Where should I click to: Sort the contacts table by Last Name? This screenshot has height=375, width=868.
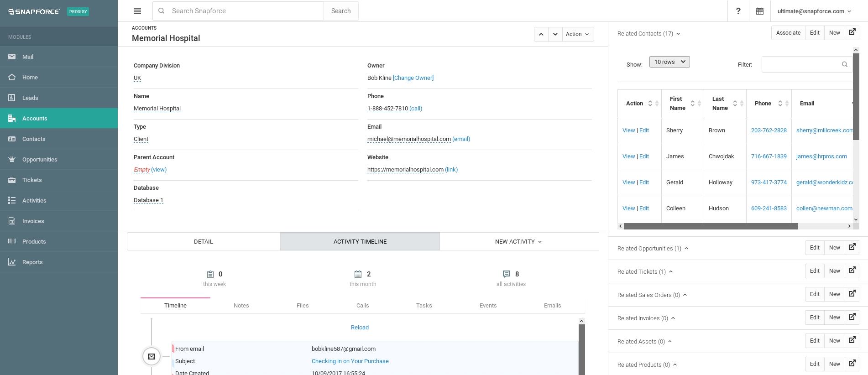[725, 104]
